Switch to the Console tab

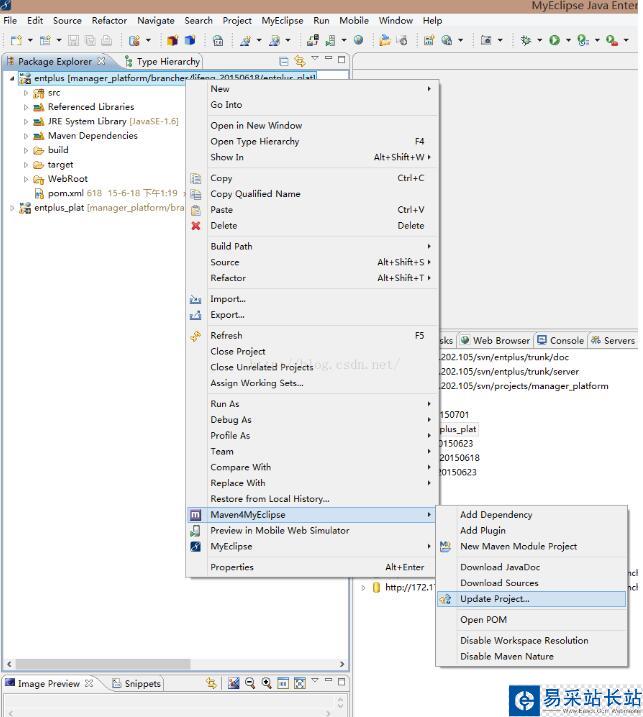561,341
